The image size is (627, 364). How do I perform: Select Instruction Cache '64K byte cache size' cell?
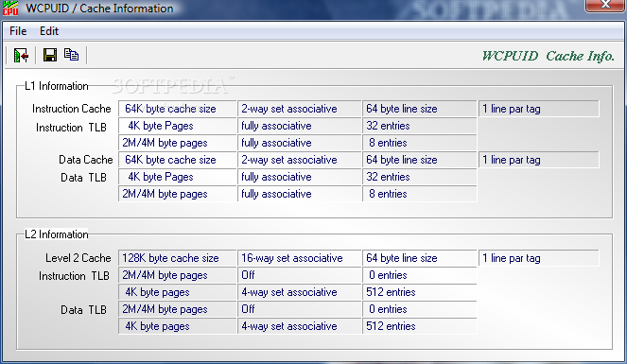(178, 109)
